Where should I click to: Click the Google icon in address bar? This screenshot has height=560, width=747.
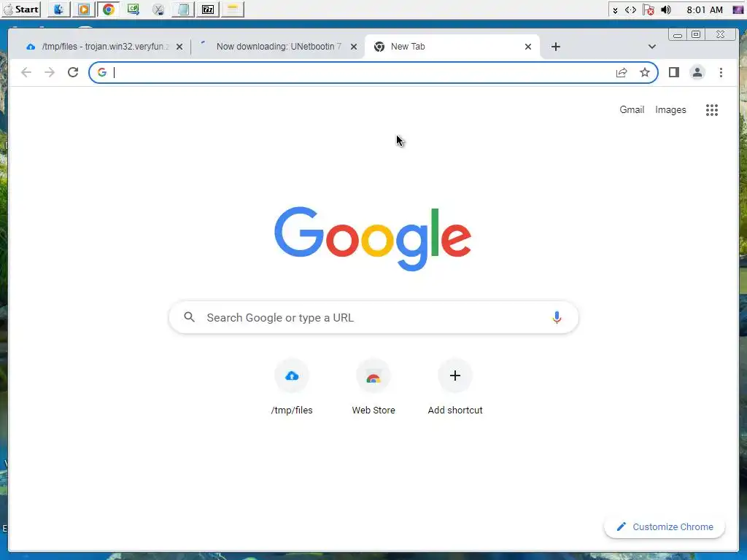[x=102, y=72]
